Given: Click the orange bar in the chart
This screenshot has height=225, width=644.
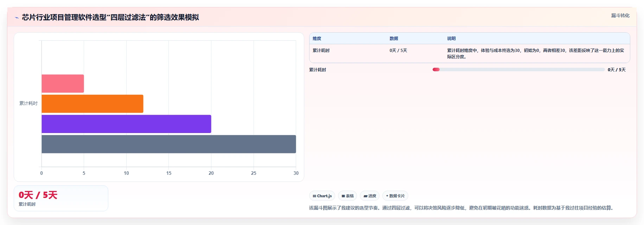Looking at the screenshot, I should coord(93,104).
